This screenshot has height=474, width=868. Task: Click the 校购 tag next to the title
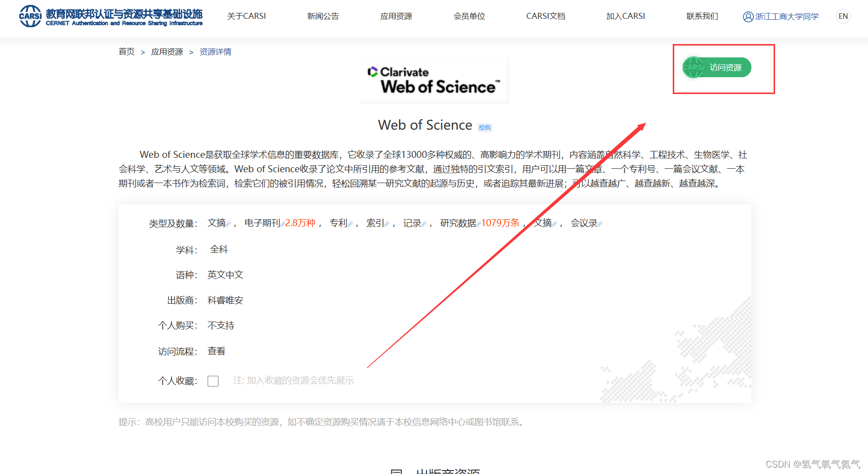[x=484, y=128]
